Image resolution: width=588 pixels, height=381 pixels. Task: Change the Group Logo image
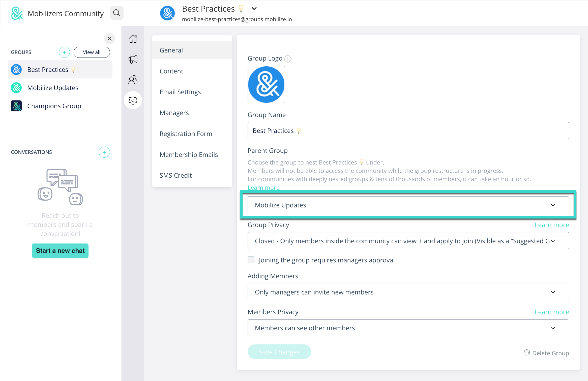click(x=266, y=85)
